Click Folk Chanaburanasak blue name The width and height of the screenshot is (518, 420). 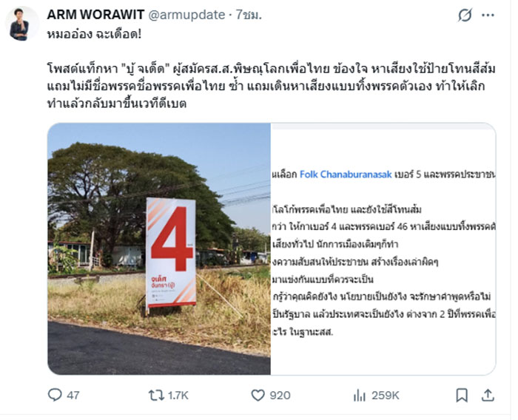click(x=346, y=174)
